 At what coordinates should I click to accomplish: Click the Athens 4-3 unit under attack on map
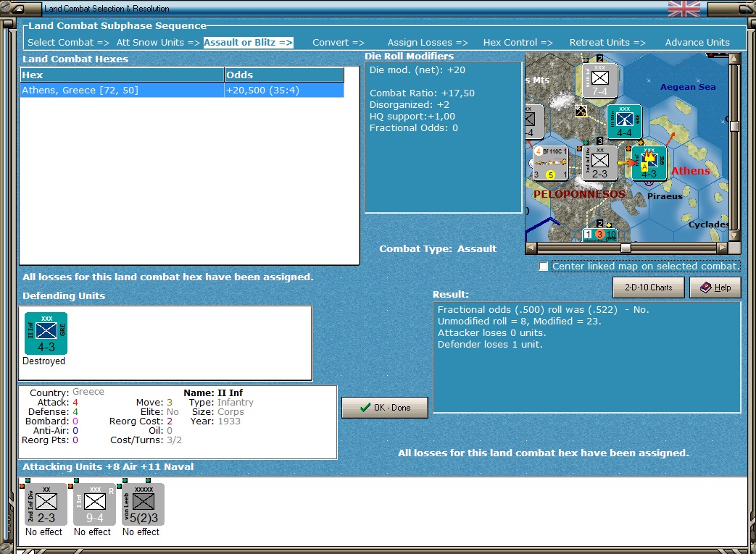pyautogui.click(x=649, y=164)
